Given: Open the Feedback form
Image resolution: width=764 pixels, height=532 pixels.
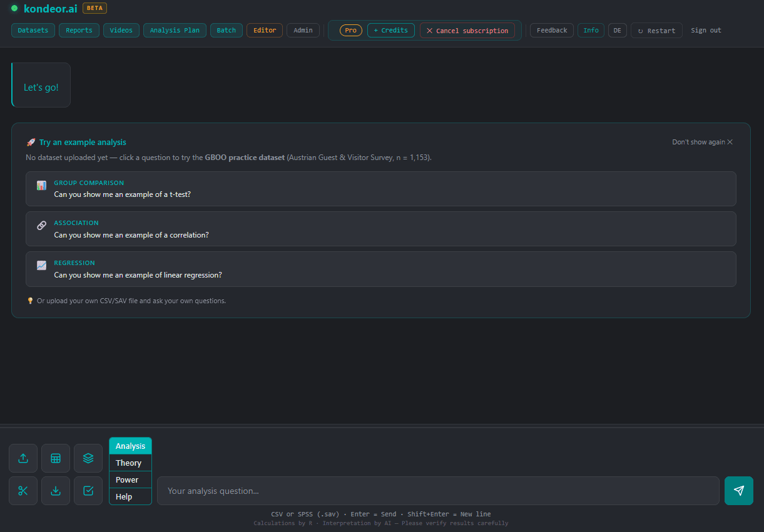Looking at the screenshot, I should click(x=552, y=30).
